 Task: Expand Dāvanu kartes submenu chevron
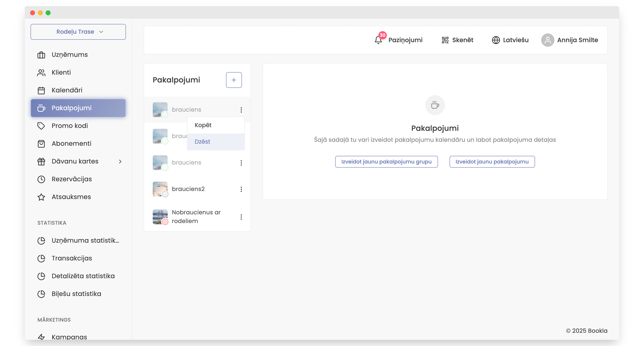coord(120,161)
